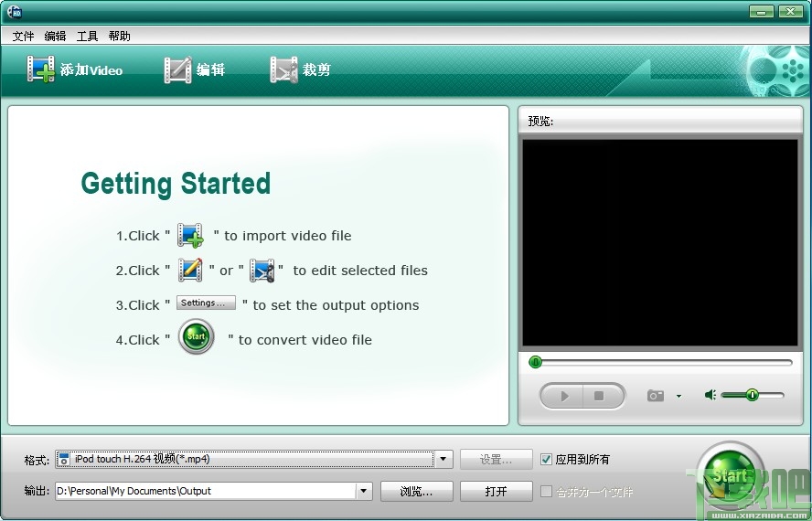Click the 预览: preview label
The height and width of the screenshot is (521, 812).
(x=540, y=122)
